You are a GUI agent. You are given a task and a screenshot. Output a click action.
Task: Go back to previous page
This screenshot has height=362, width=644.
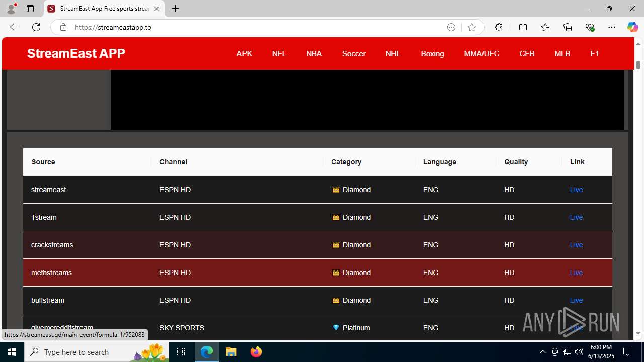(x=14, y=27)
